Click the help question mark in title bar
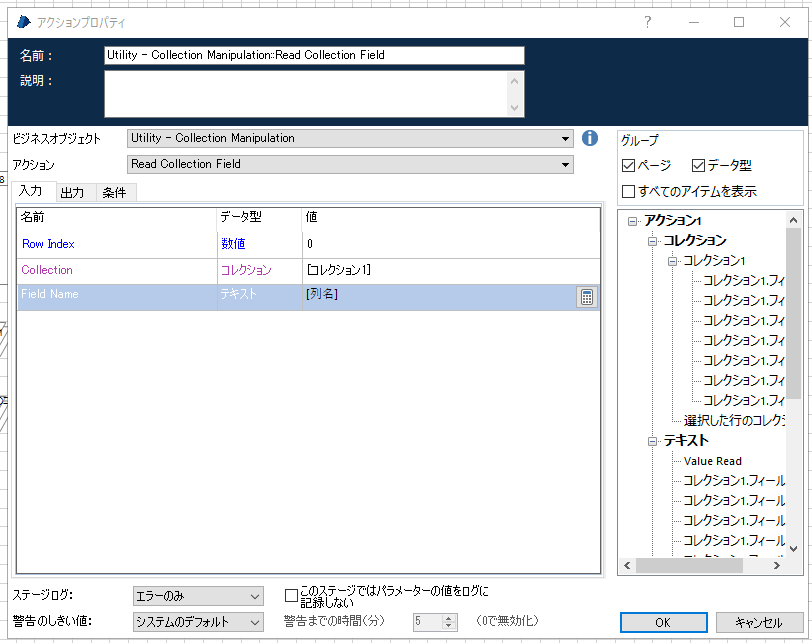The width and height of the screenshot is (812, 643). 647,22
